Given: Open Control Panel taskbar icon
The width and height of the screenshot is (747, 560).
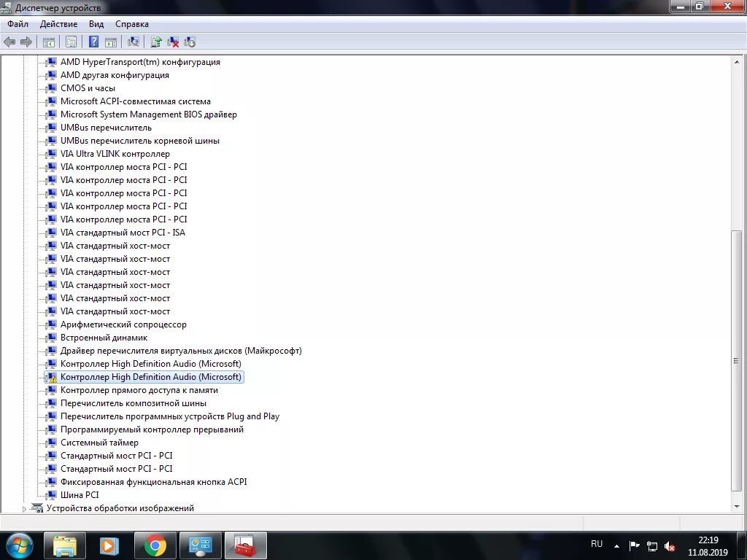Looking at the screenshot, I should coord(200,545).
